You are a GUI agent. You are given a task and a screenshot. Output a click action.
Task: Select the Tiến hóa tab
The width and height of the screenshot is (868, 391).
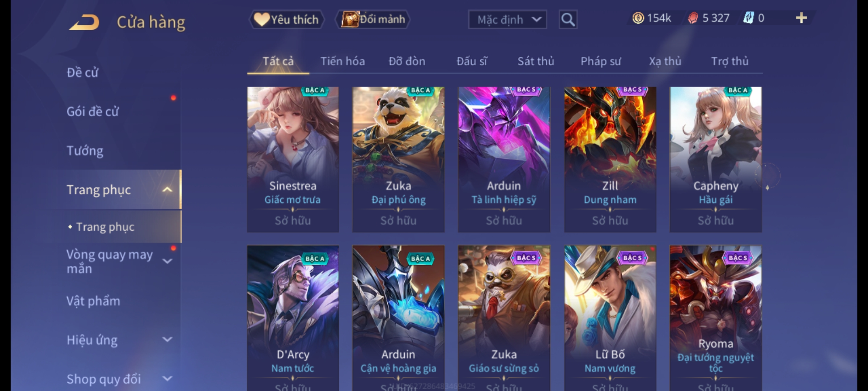coord(342,61)
